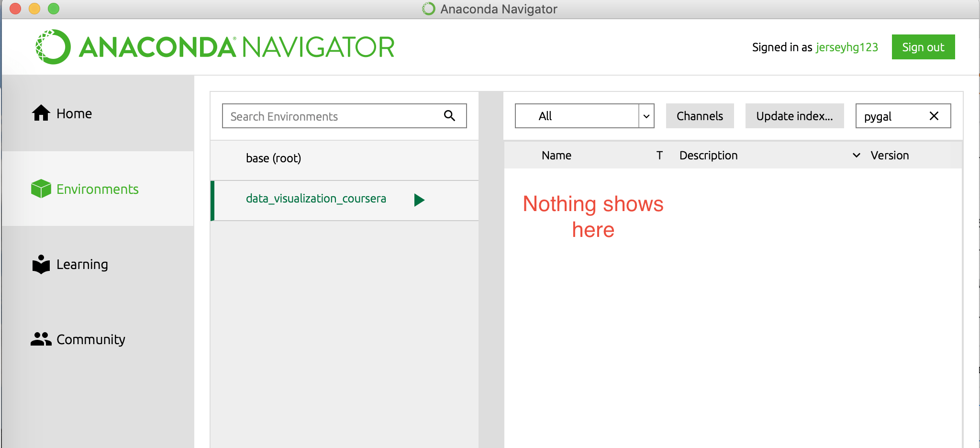Sort by the Name column header
This screenshot has width=980, height=448.
pyautogui.click(x=557, y=155)
